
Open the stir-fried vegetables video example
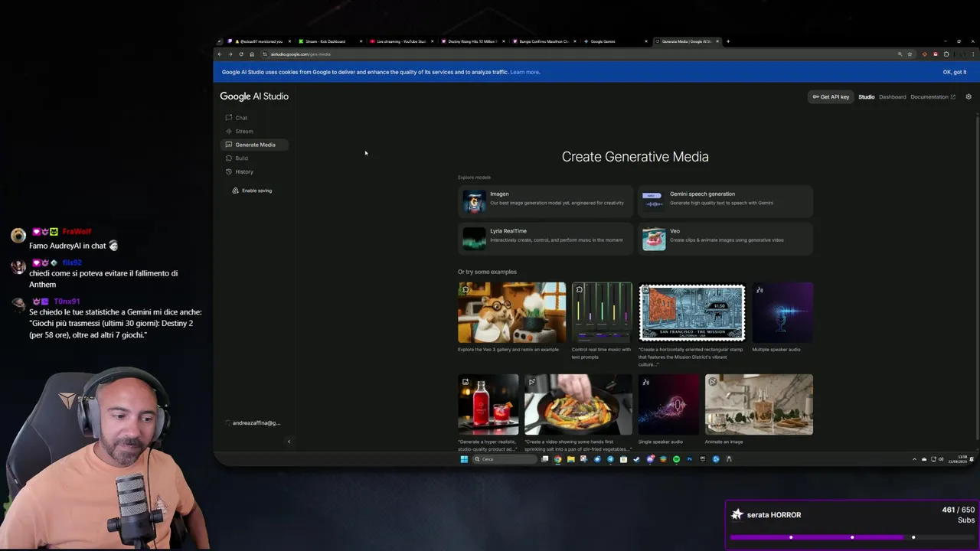coord(578,404)
